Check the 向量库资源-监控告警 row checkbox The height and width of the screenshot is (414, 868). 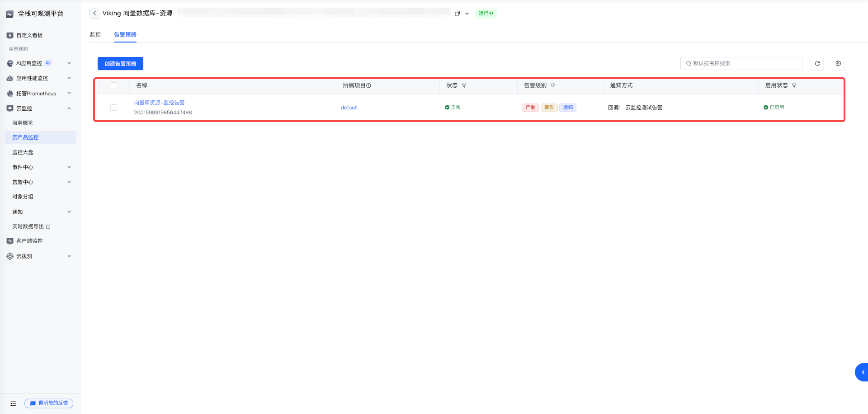(114, 108)
